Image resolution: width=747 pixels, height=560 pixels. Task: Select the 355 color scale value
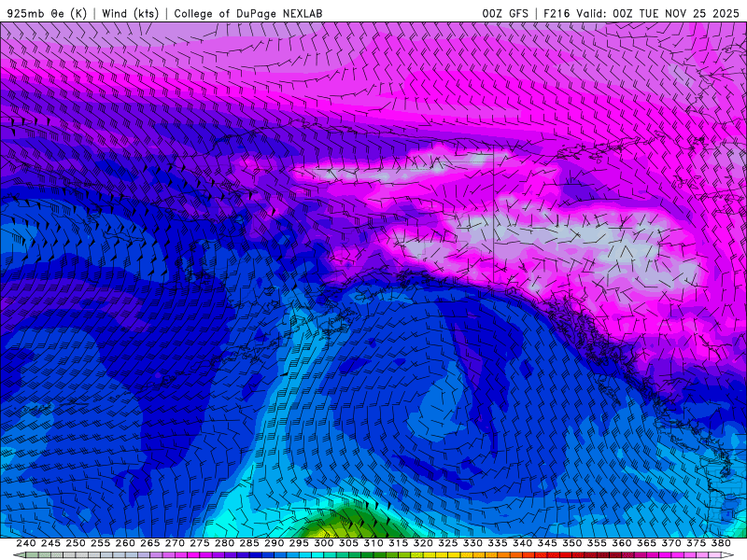coord(597,543)
